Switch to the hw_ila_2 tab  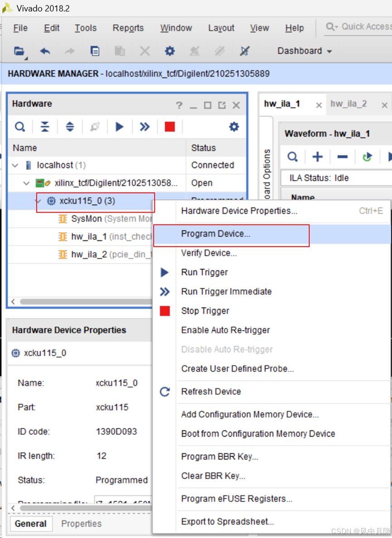point(348,104)
